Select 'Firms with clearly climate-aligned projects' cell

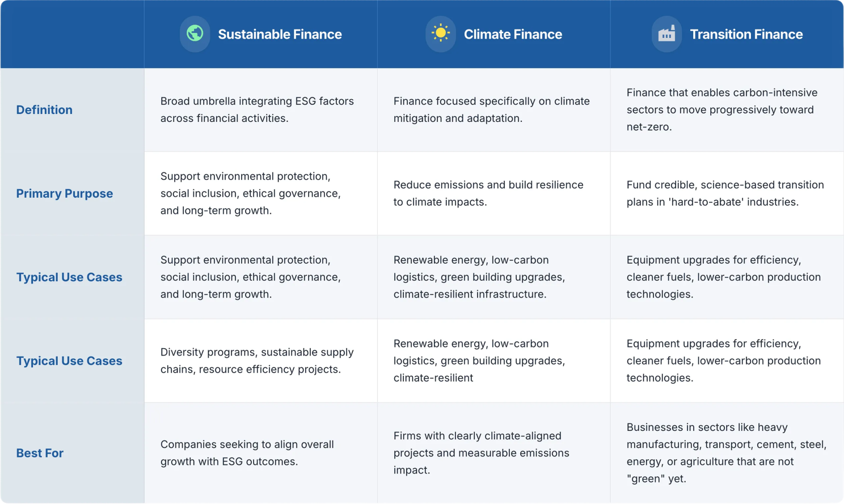point(481,453)
